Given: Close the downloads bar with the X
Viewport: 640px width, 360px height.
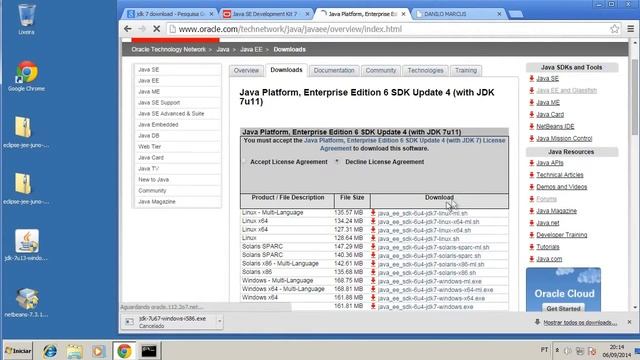Looking at the screenshot, I should pos(629,322).
